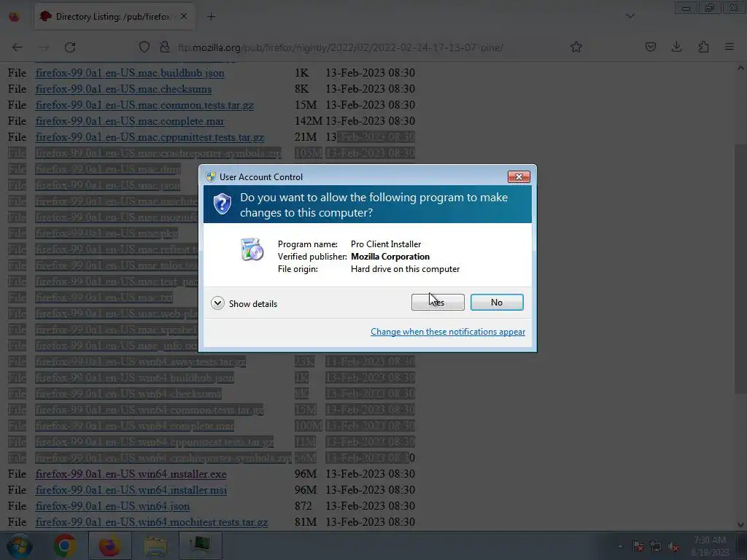Click the padlock site info icon
This screenshot has height=560, width=747.
[x=165, y=47]
